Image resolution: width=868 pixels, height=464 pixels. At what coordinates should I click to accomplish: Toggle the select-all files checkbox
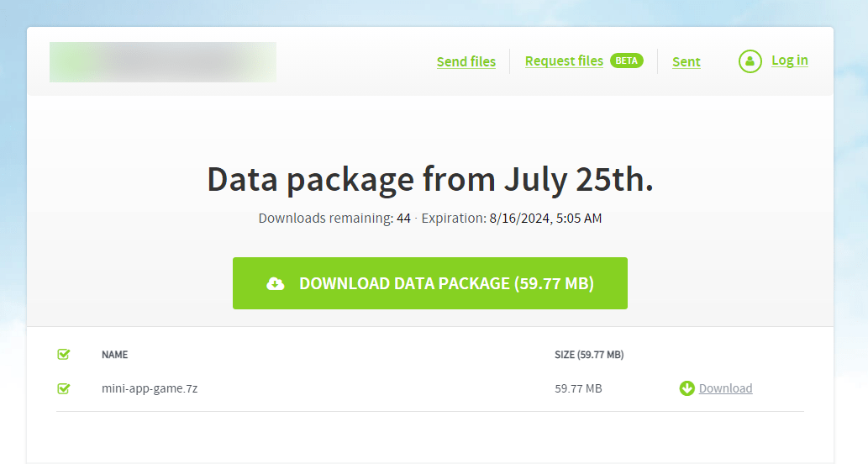(63, 355)
